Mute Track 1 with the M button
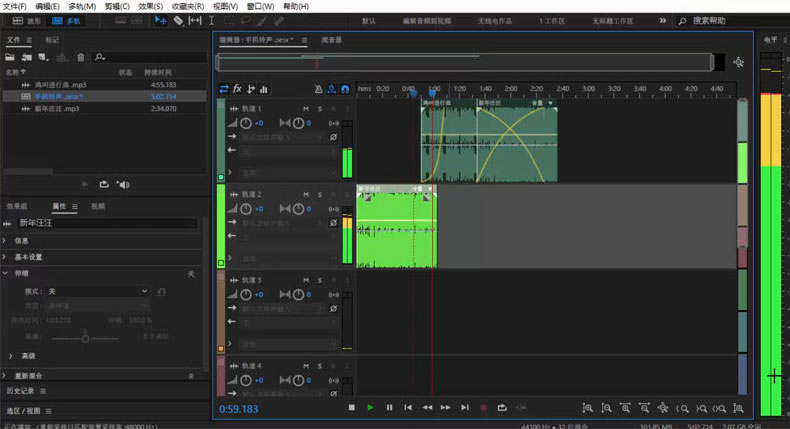This screenshot has width=790, height=429. point(306,108)
